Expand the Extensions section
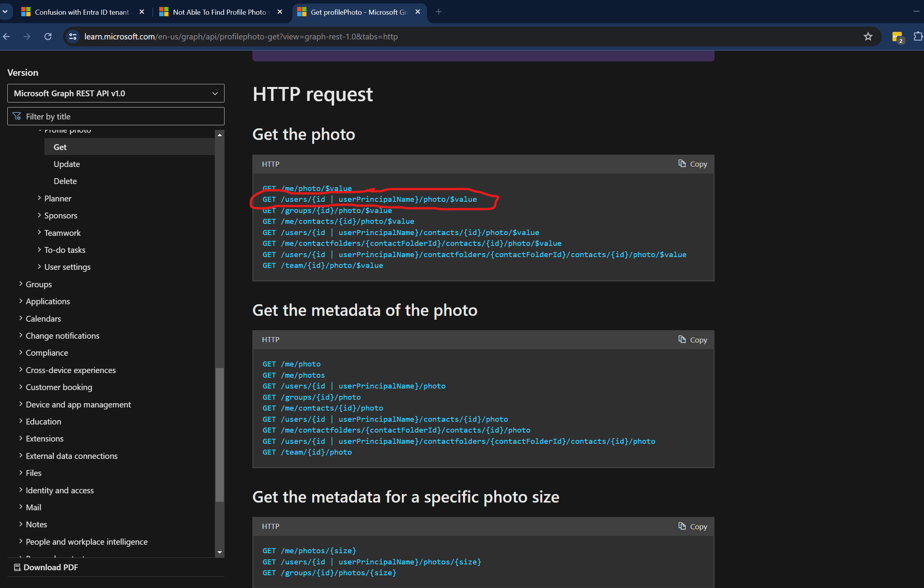The image size is (924, 588). [x=44, y=439]
